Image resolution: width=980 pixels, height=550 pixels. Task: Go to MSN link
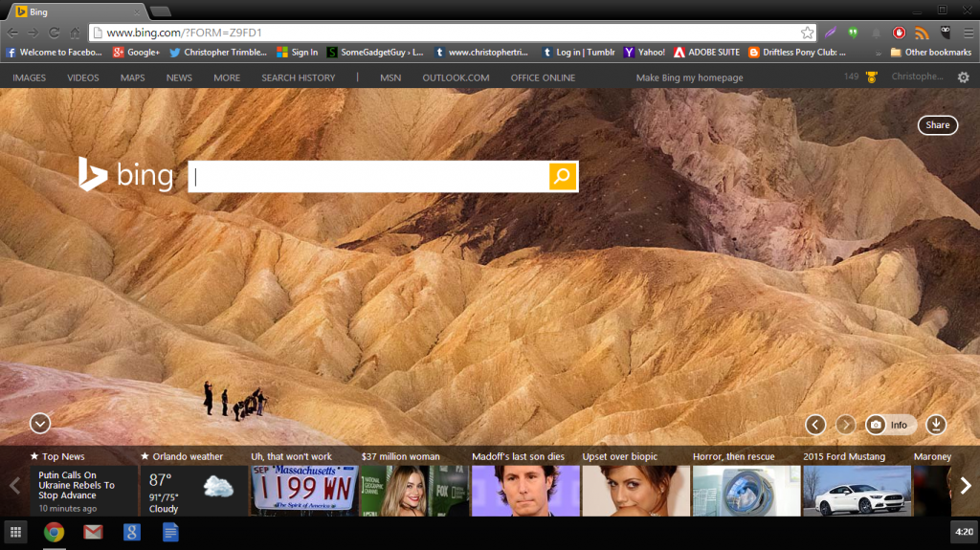coord(390,77)
